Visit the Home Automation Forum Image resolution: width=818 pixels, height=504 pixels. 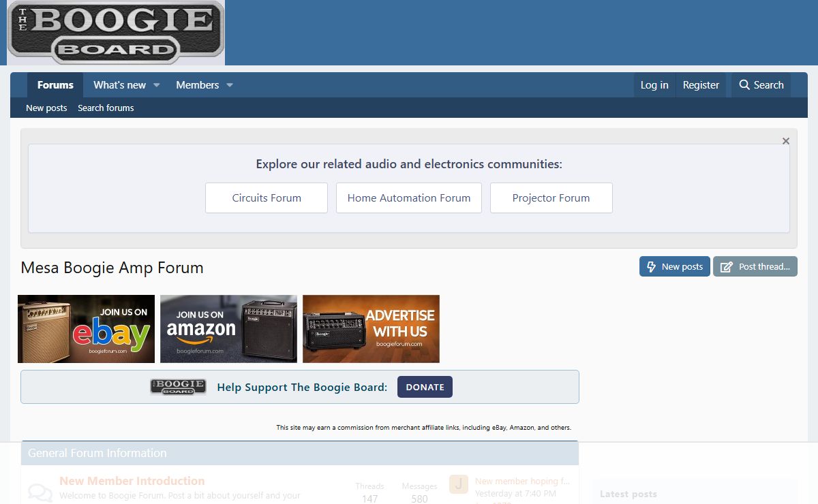409,198
